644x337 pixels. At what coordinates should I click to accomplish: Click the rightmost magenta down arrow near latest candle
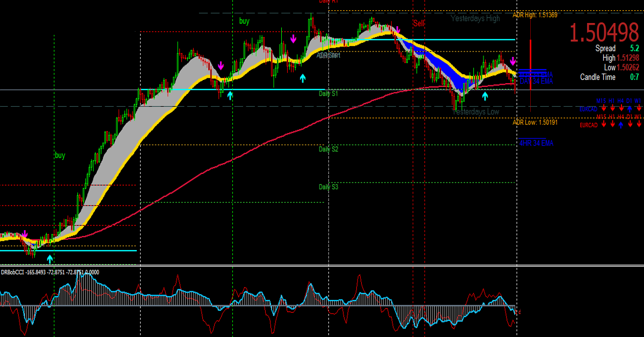513,61
